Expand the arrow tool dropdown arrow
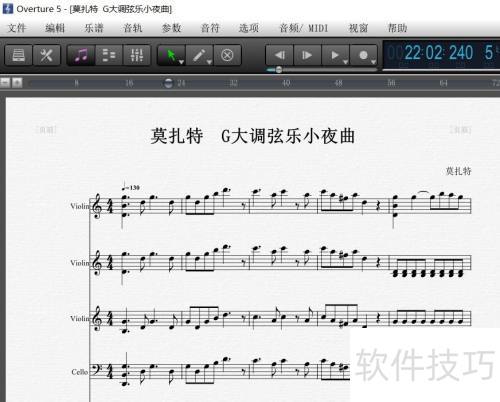The width and height of the screenshot is (500, 402). click(181, 62)
